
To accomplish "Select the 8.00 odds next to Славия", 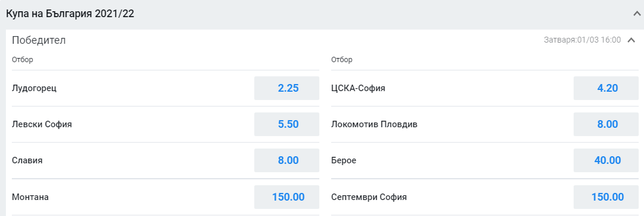I will pyautogui.click(x=287, y=160).
